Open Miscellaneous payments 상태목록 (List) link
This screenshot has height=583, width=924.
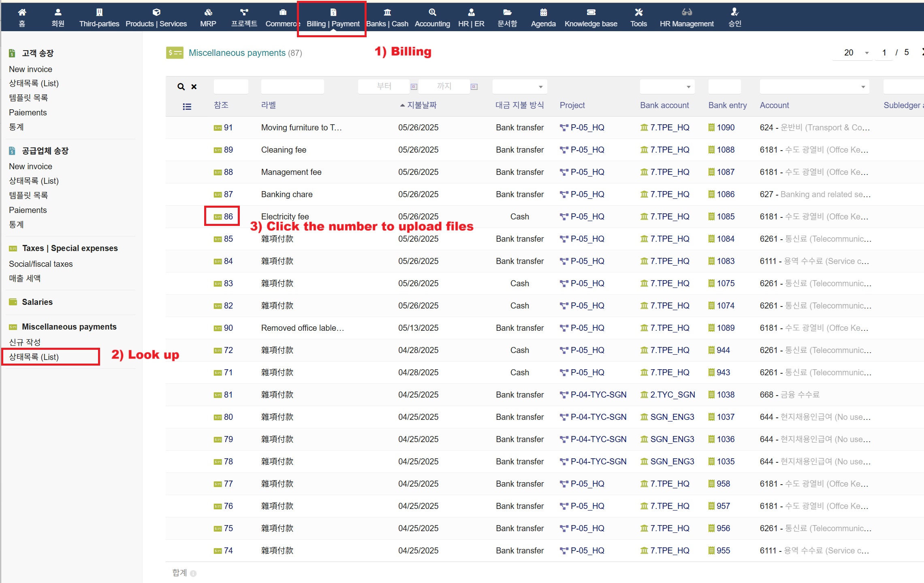point(34,357)
